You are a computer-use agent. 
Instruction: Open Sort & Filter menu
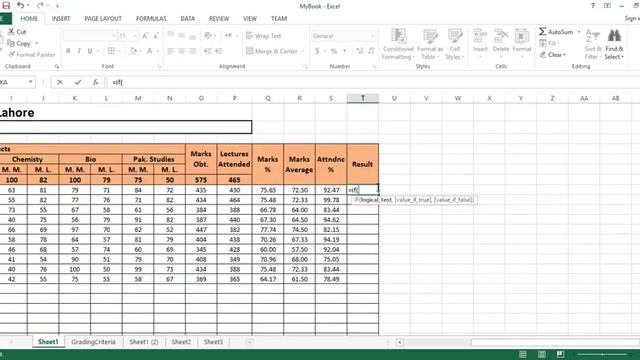coord(593,44)
